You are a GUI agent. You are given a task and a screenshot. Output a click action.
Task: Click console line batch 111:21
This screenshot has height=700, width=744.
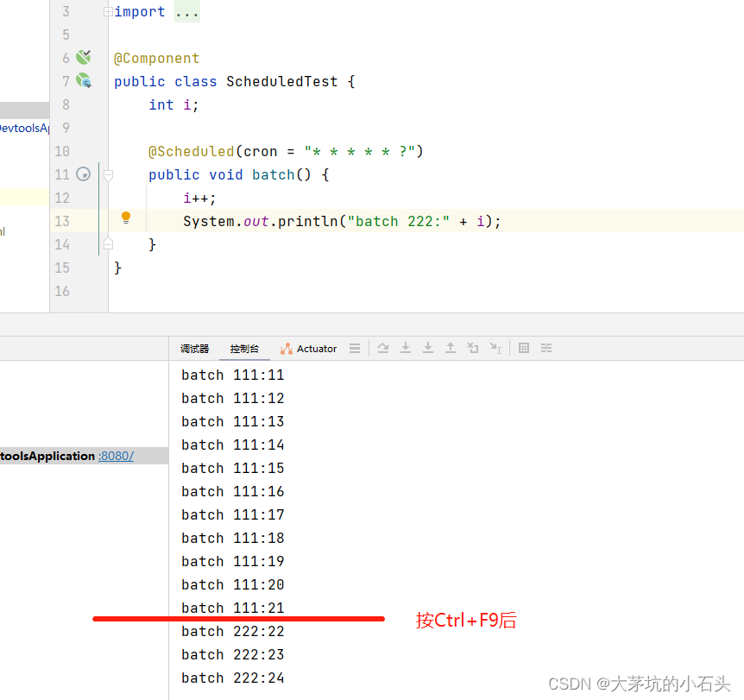(x=232, y=608)
